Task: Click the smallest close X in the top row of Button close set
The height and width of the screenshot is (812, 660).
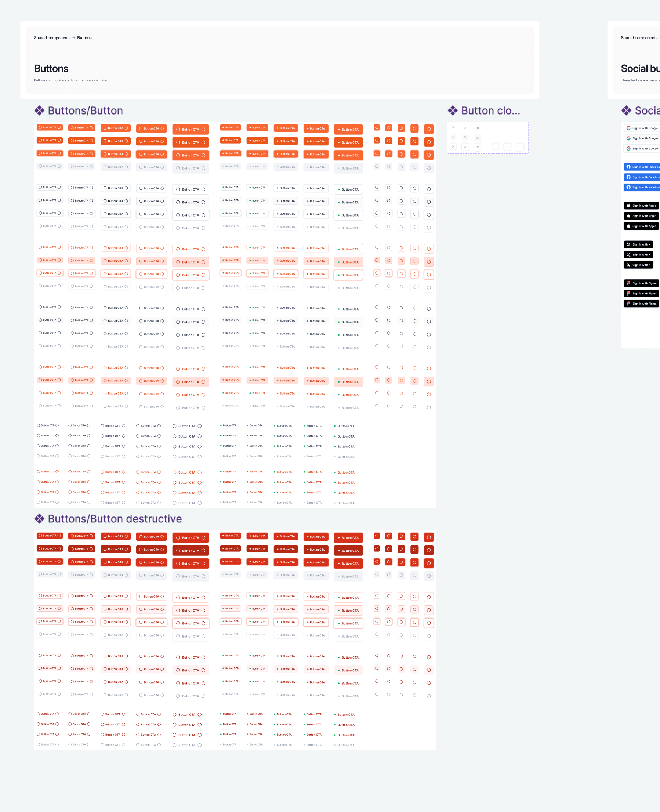Action: 453,127
